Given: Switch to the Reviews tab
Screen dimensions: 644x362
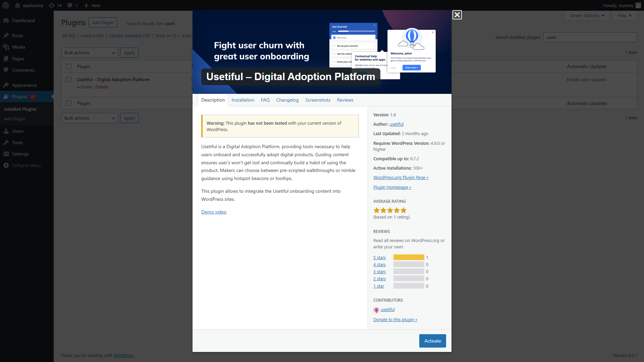Looking at the screenshot, I should [345, 100].
